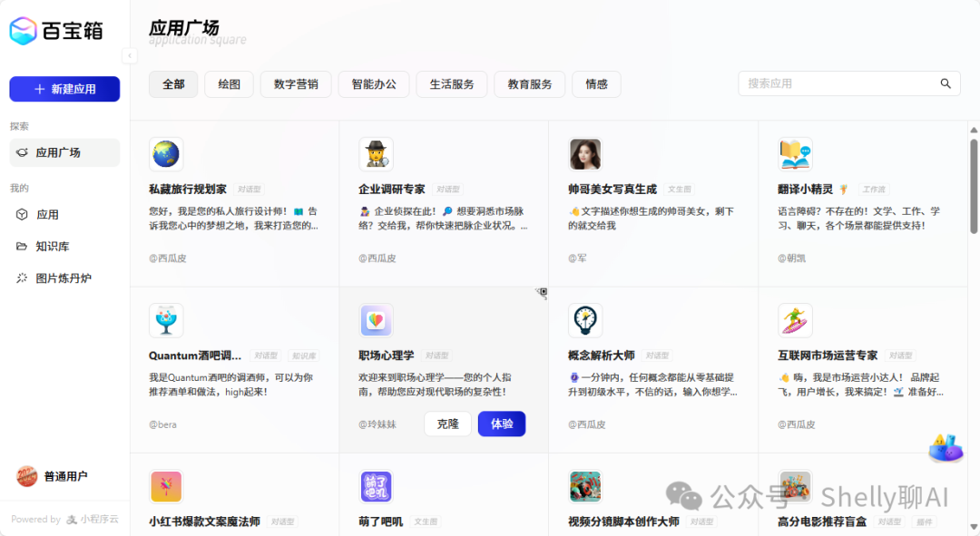Click the 企业调研专家 detective app icon
The width and height of the screenshot is (980, 536).
[376, 154]
